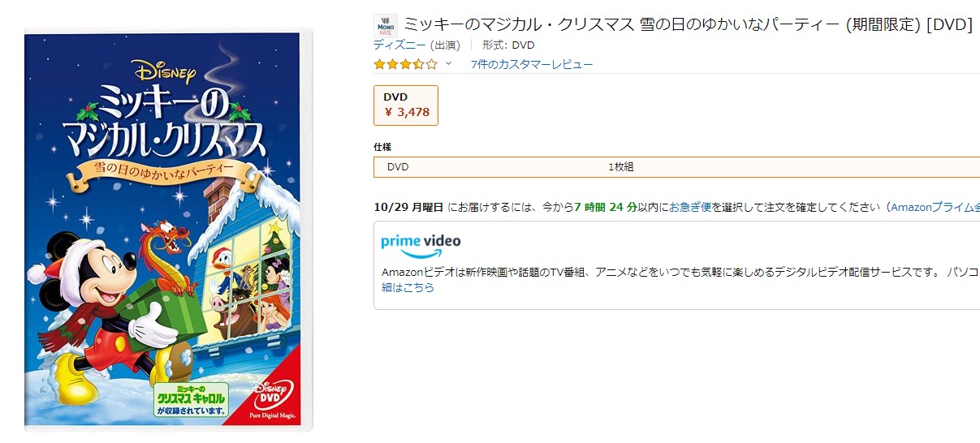Select the DVD 1枚組 specification row
The height and width of the screenshot is (443, 980).
674,167
